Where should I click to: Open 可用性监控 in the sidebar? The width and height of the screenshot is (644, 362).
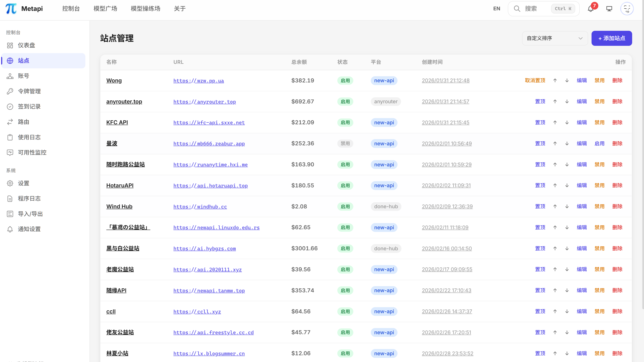(x=32, y=152)
